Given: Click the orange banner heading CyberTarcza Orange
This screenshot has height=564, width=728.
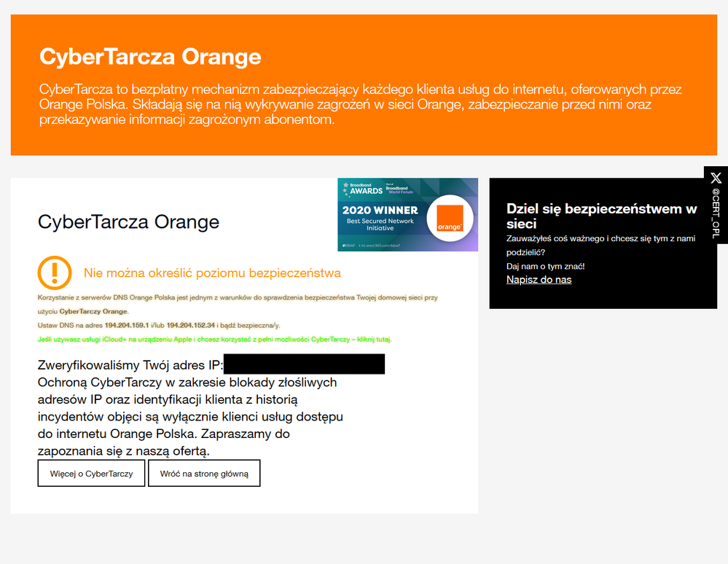Looking at the screenshot, I should (x=151, y=55).
